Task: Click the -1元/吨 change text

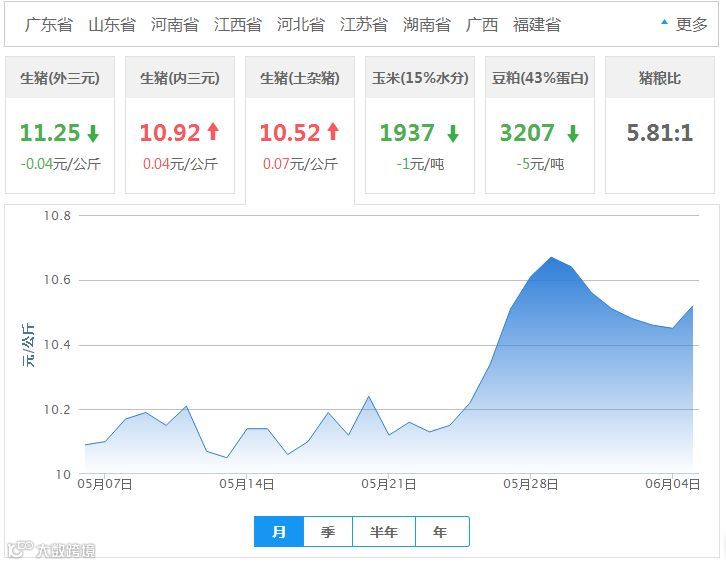Action: point(420,164)
